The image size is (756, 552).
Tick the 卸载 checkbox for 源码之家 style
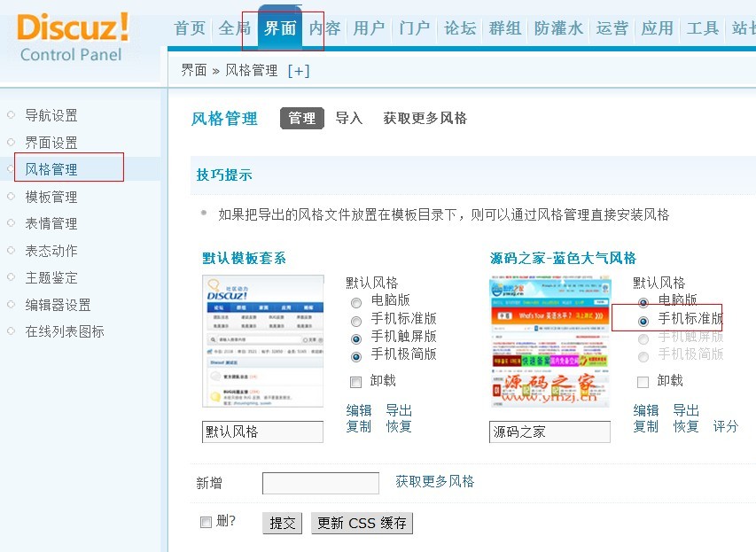643,382
